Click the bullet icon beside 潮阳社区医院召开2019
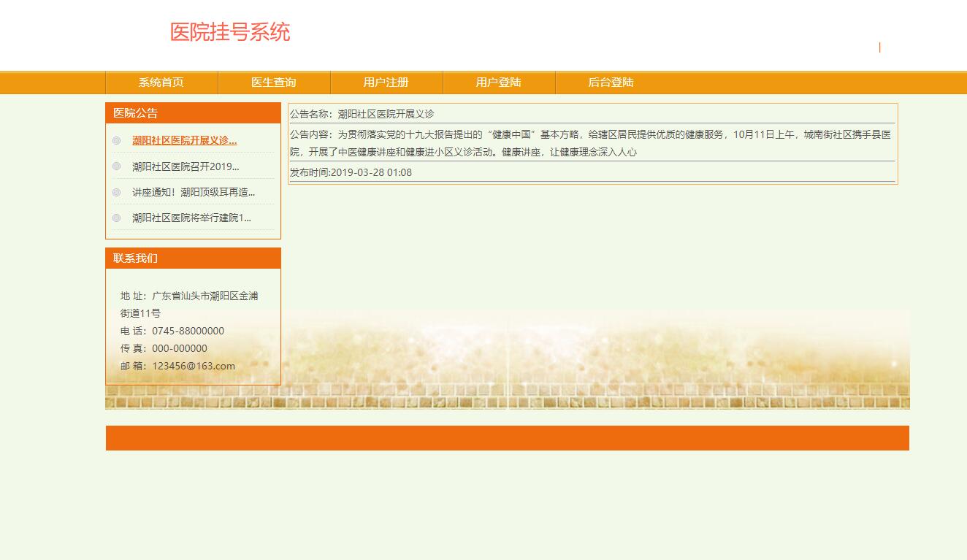The image size is (967, 560). [117, 166]
